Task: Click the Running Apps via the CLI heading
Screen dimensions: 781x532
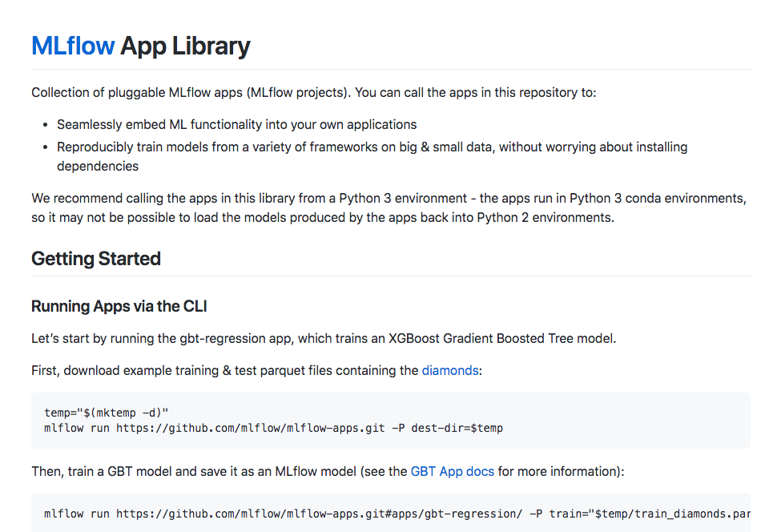Action: pyautogui.click(x=119, y=306)
